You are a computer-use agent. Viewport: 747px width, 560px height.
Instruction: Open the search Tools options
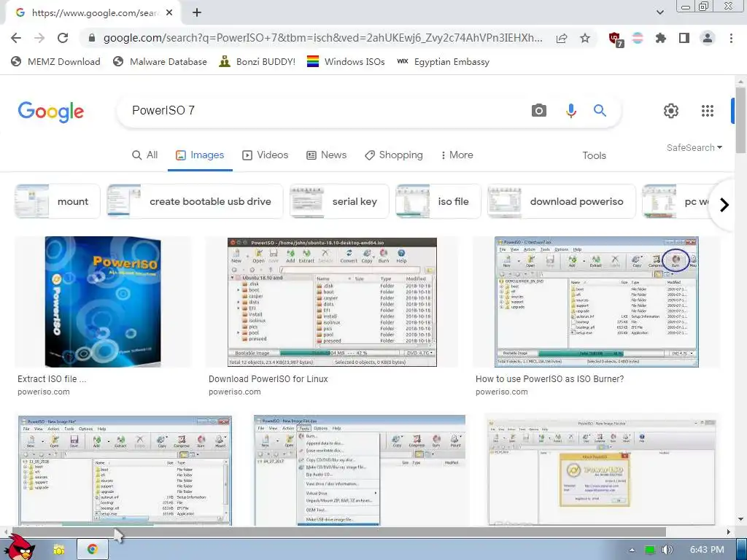pyautogui.click(x=594, y=155)
